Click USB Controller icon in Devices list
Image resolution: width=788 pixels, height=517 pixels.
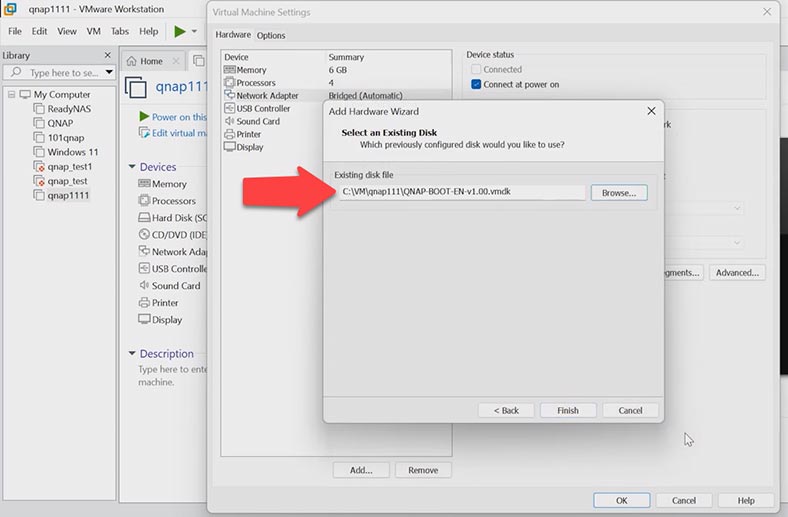point(144,268)
